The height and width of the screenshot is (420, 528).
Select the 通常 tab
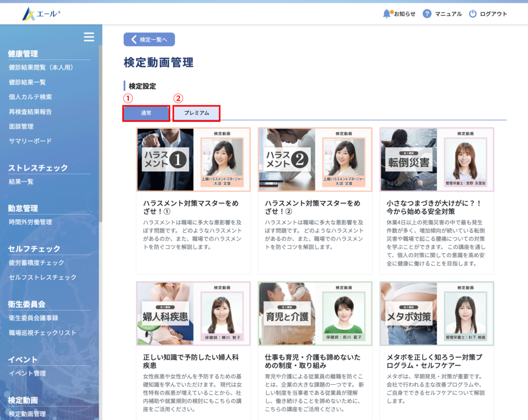pyautogui.click(x=146, y=113)
